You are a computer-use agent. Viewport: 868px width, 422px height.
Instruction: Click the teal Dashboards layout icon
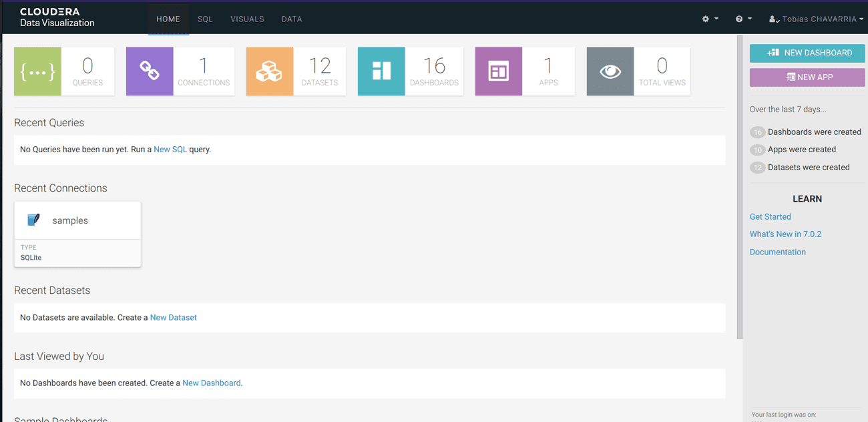coord(381,71)
